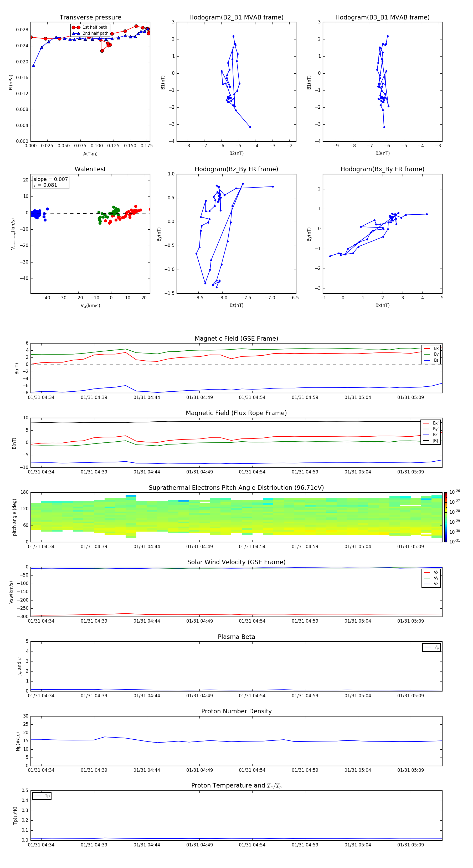This screenshot has height=868, width=473.
Task: Click the "Hodogram(Bz_By FR frame)" title
Action: (x=236, y=169)
